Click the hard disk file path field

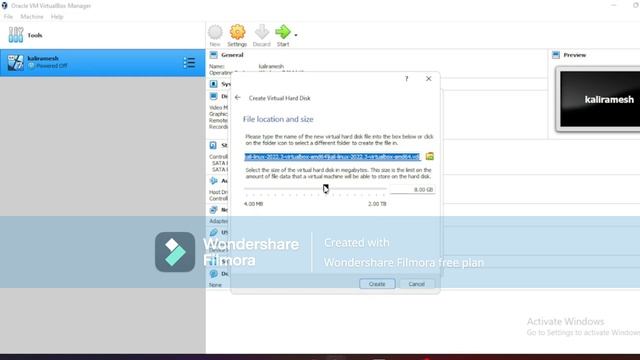332,157
